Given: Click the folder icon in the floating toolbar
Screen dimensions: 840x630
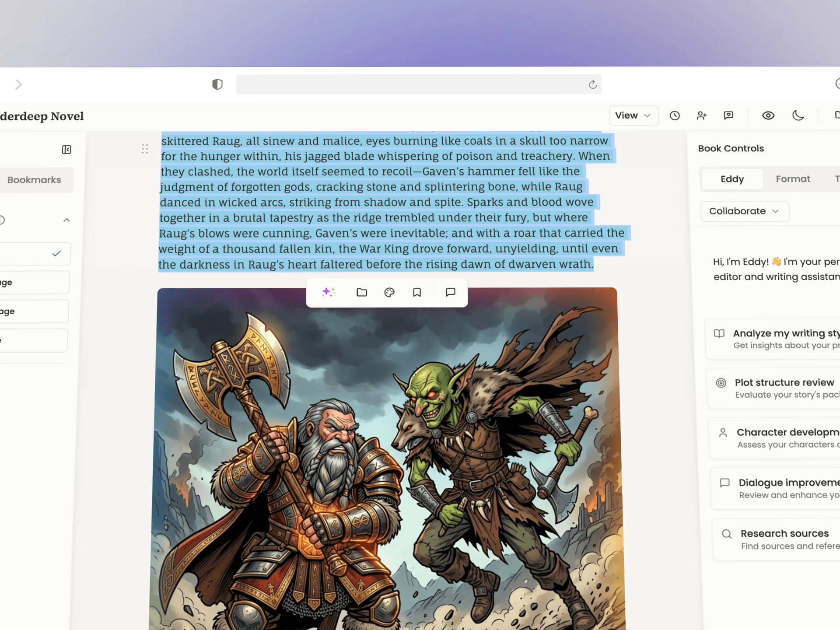Looking at the screenshot, I should 361,292.
